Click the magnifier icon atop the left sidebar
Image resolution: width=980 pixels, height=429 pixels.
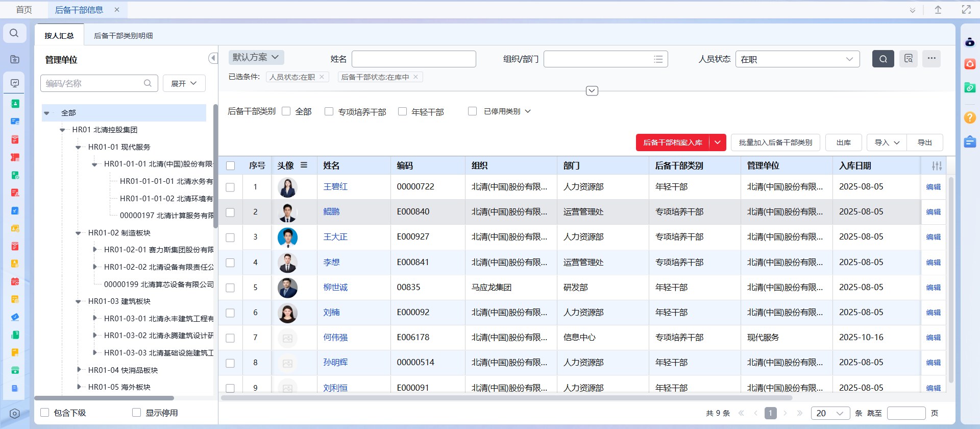pos(14,33)
